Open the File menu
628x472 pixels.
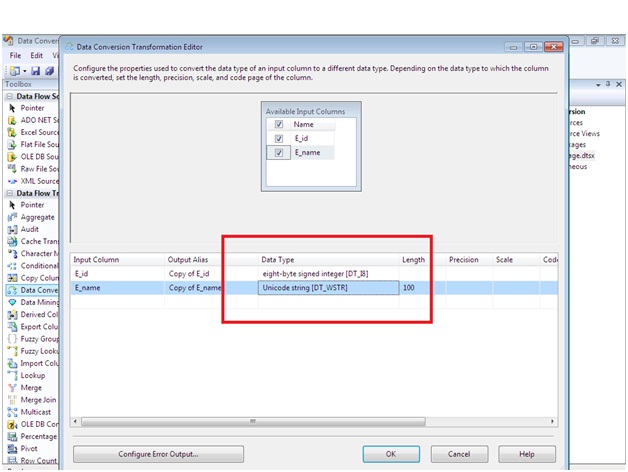click(x=15, y=56)
